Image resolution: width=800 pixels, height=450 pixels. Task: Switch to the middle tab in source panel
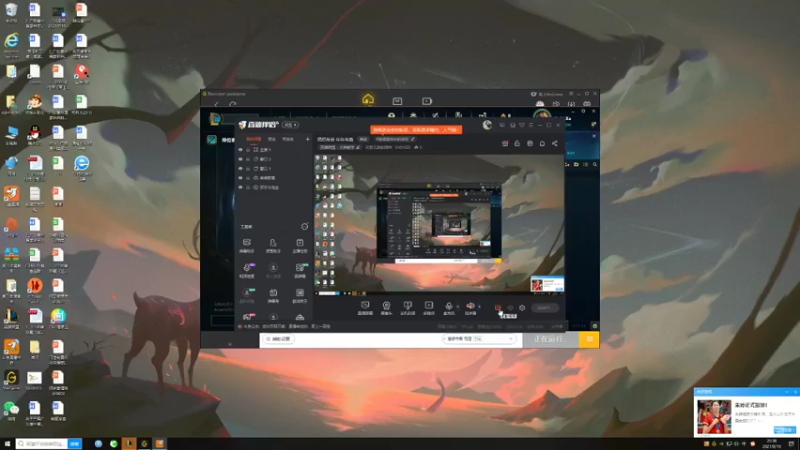point(271,139)
